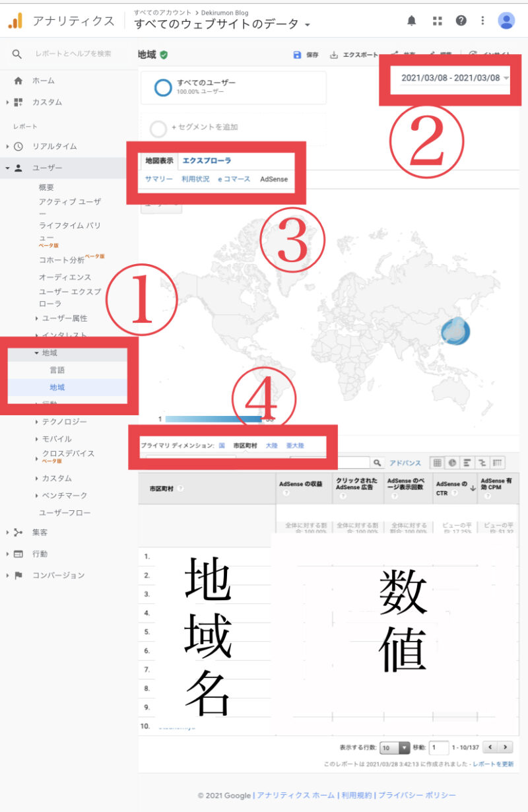Open 言語 report in sidebar
This screenshot has width=528, height=812.
pos(57,370)
